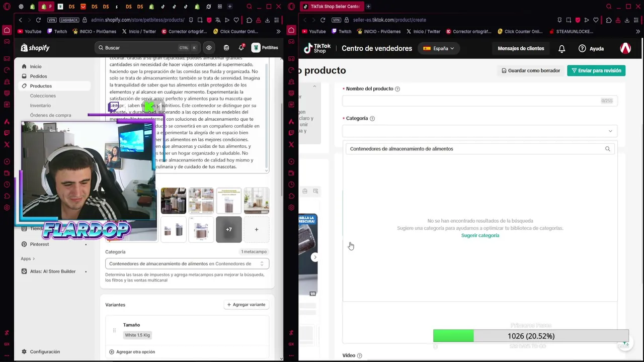Viewport: 644px width, 362px height.
Task: Click the White 1.5 Klg size chip
Action: pos(137,335)
